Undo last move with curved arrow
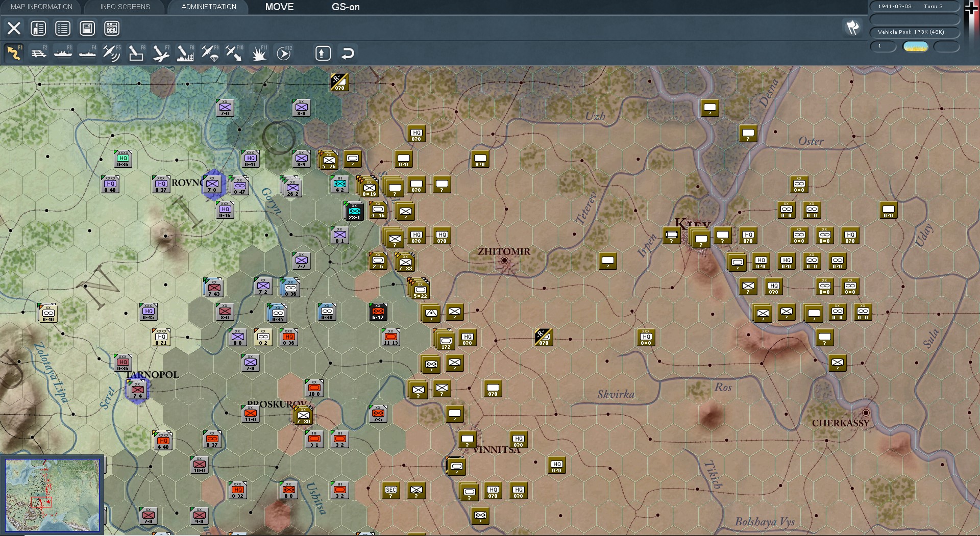This screenshot has width=980, height=536. click(348, 53)
